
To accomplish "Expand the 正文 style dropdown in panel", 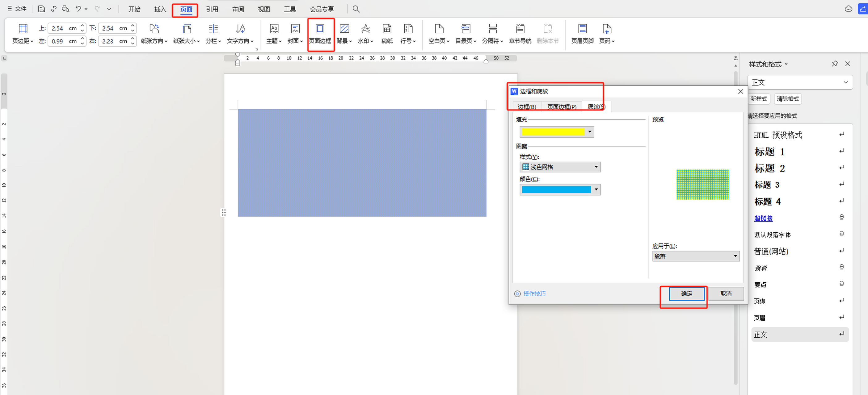I will click(x=845, y=82).
